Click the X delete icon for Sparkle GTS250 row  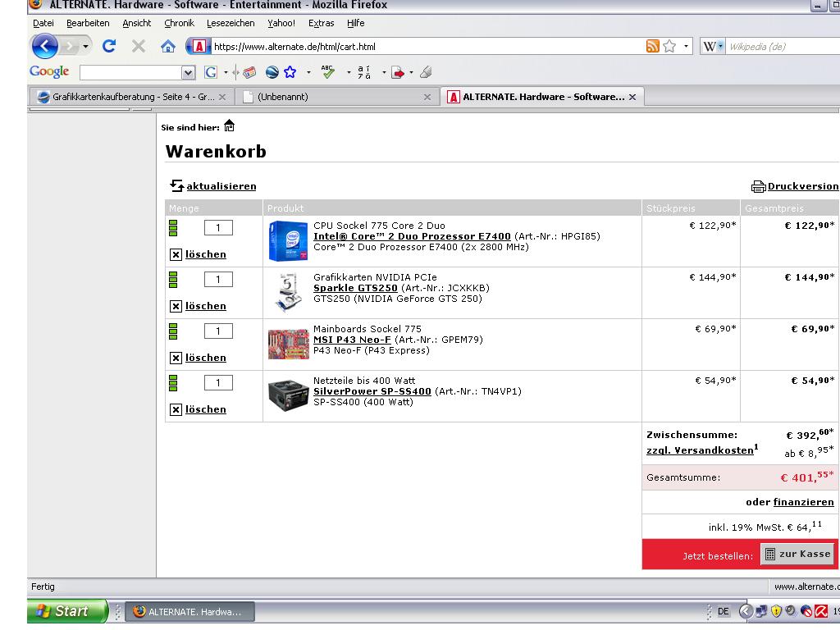(176, 307)
